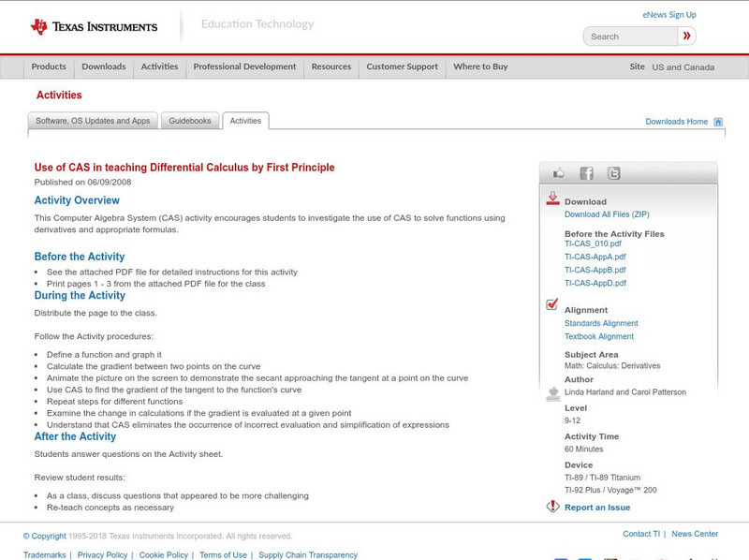Open the US and Canada site selector
The image size is (749, 560).
(683, 67)
